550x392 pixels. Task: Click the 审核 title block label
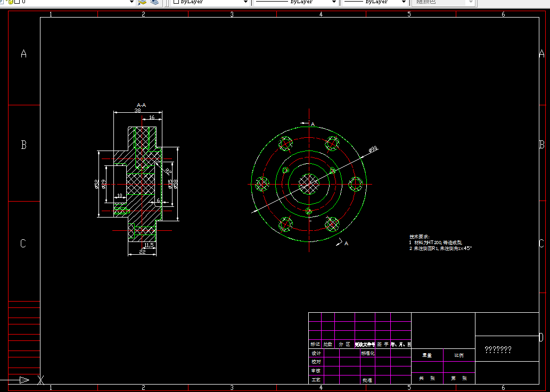(316, 371)
